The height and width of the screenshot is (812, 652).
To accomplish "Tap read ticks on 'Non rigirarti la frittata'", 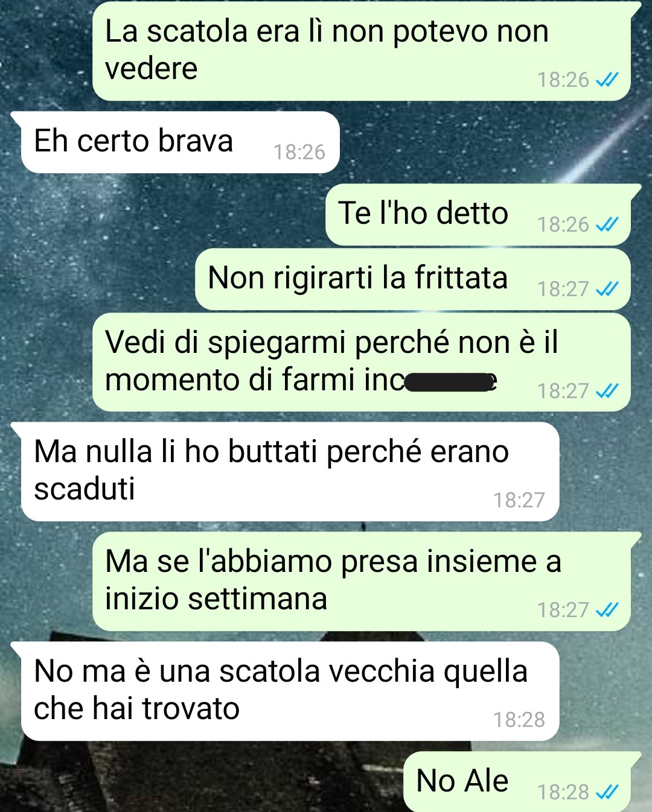I will (x=607, y=290).
